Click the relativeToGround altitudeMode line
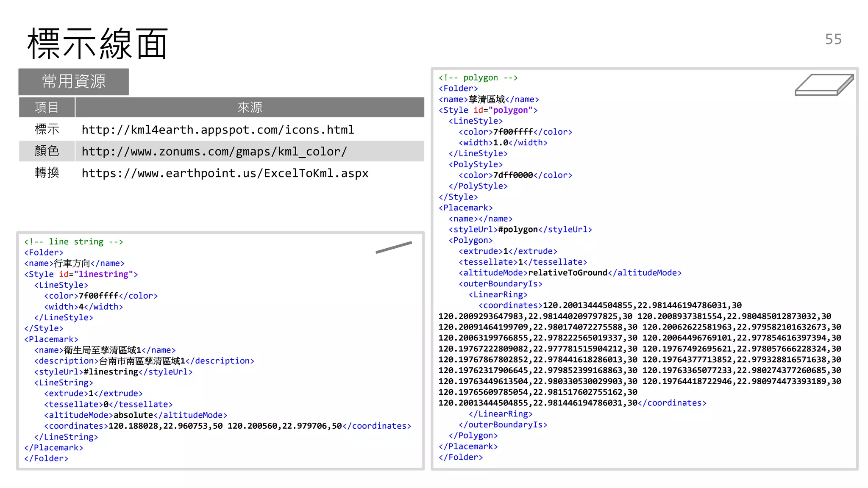 pyautogui.click(x=570, y=273)
